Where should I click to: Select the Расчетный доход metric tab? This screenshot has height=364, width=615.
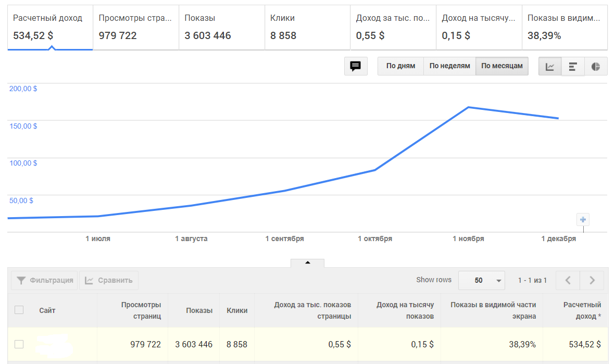[50, 28]
